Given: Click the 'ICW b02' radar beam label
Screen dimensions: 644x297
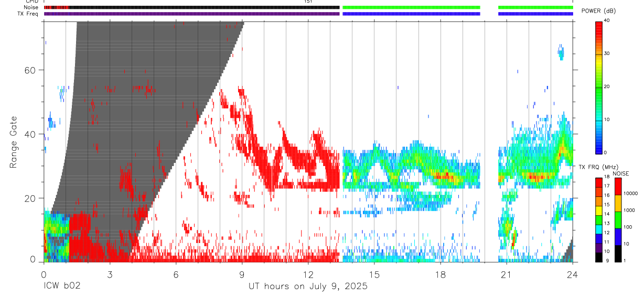Looking at the screenshot, I should click(63, 287).
